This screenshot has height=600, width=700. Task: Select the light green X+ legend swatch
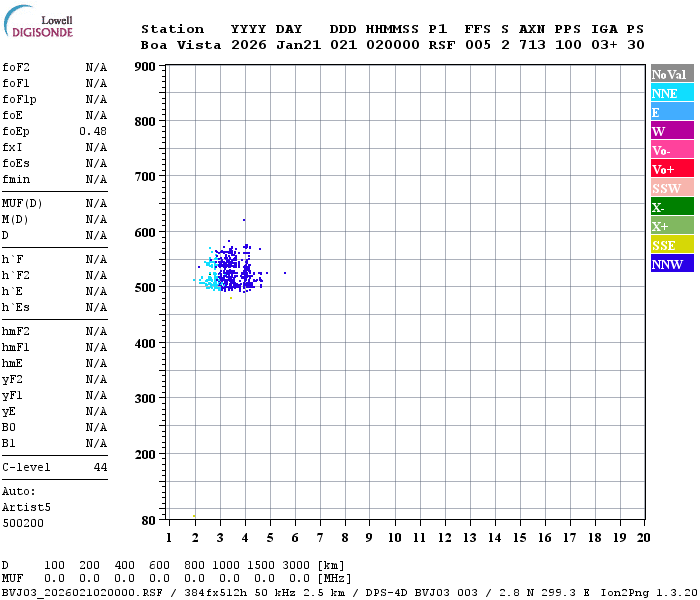coord(672,226)
